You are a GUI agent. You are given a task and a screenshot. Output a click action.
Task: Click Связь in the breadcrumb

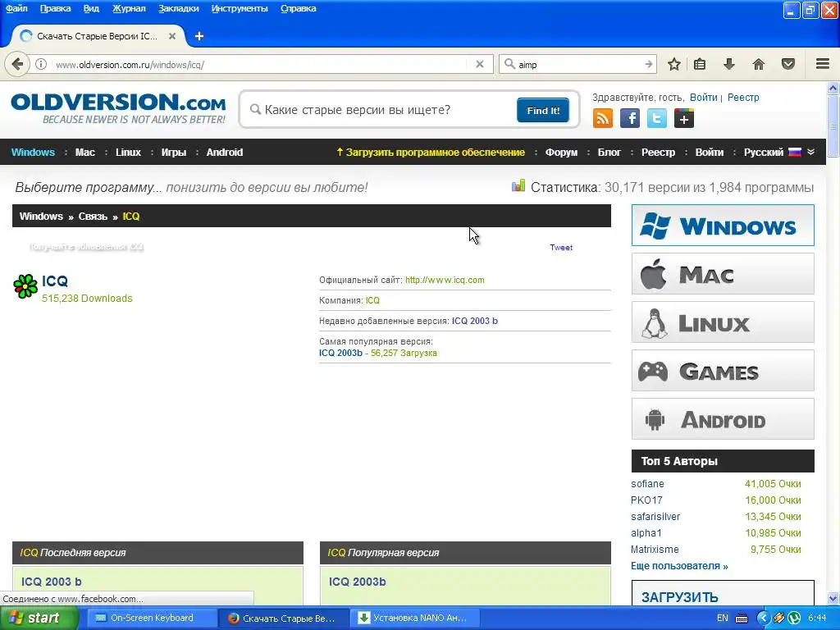[93, 217]
